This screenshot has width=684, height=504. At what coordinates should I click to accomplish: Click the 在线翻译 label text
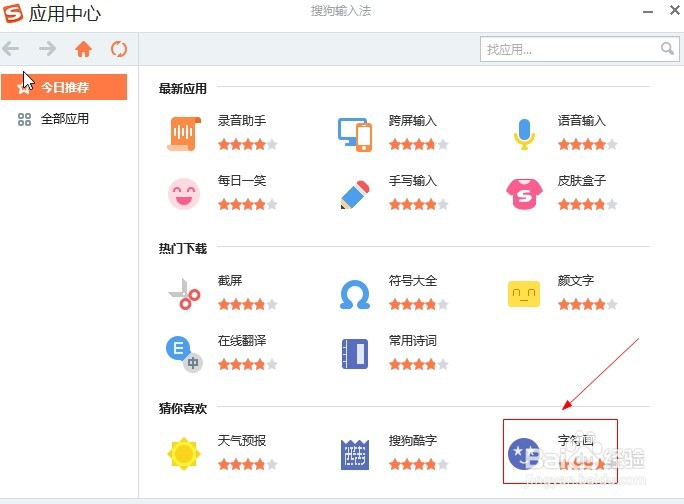tap(242, 340)
